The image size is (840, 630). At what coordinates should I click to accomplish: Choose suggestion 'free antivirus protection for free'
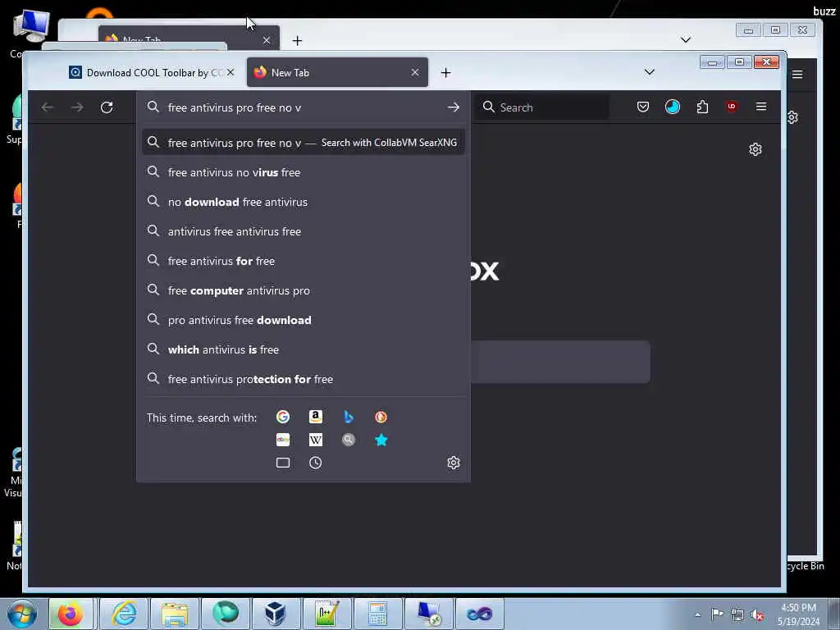tap(304, 379)
